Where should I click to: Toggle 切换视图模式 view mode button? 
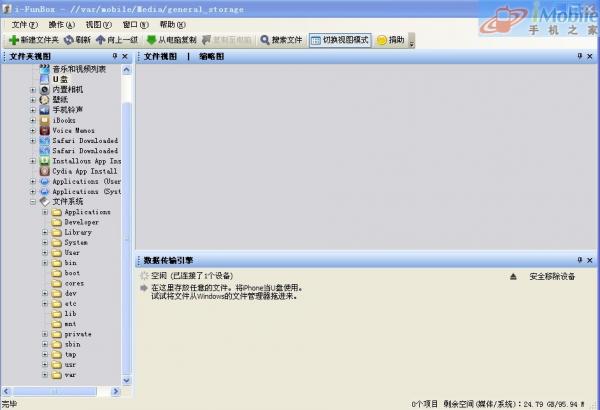[x=340, y=40]
